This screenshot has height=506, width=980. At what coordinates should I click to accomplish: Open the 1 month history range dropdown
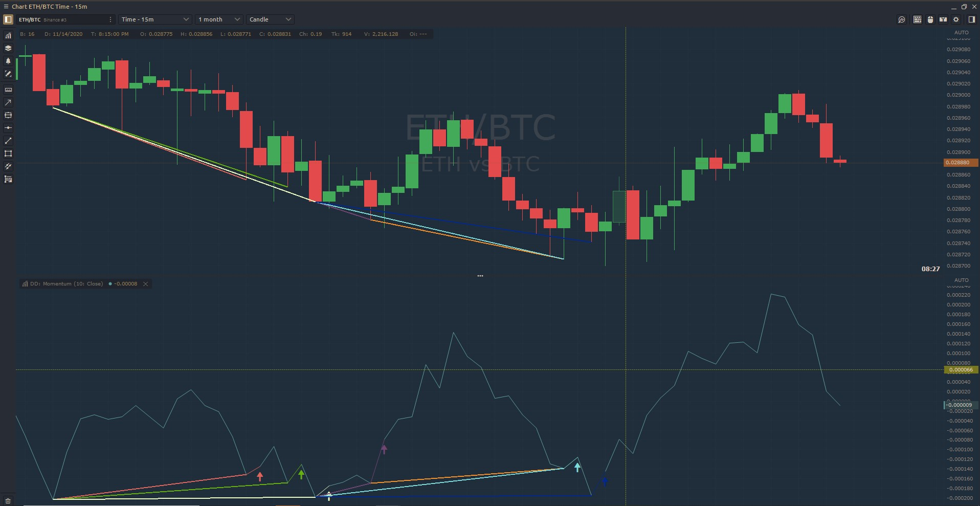(219, 19)
